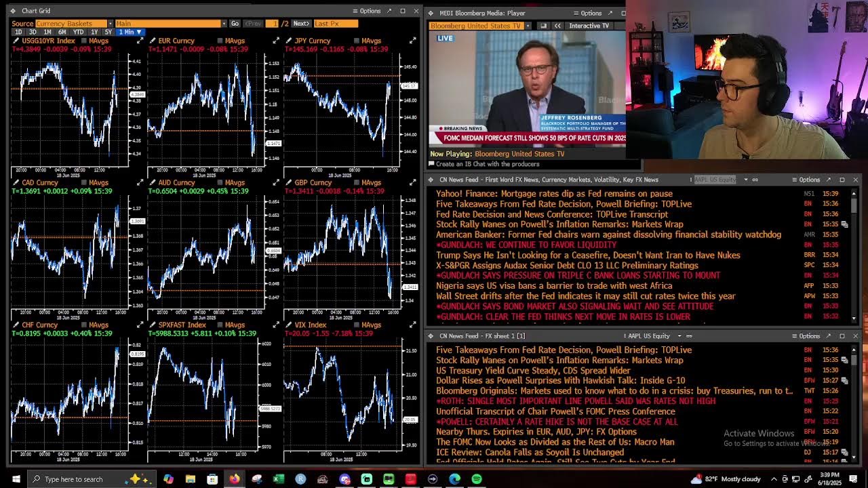
Task: Edit the JPY Curncy chart pencil icon
Action: [x=288, y=41]
